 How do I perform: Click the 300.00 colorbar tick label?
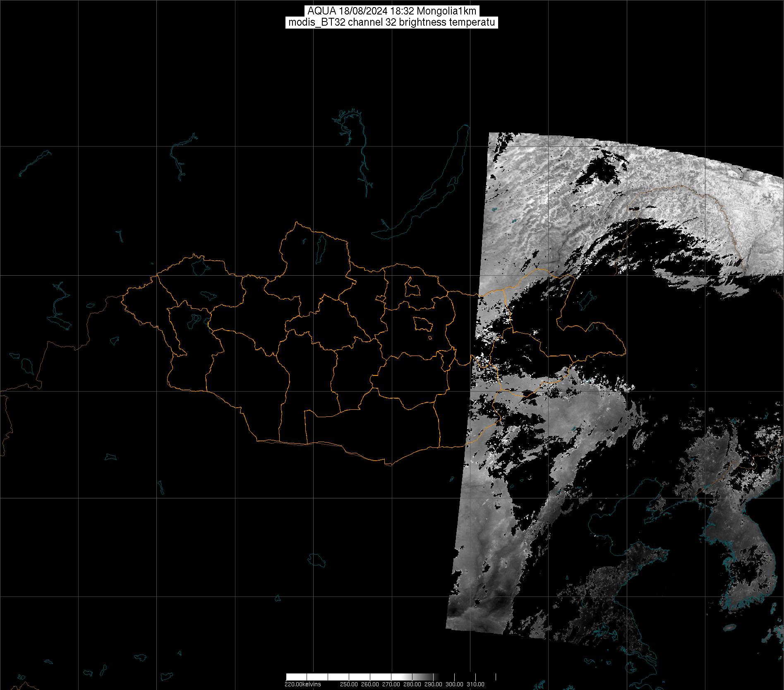[x=455, y=684]
